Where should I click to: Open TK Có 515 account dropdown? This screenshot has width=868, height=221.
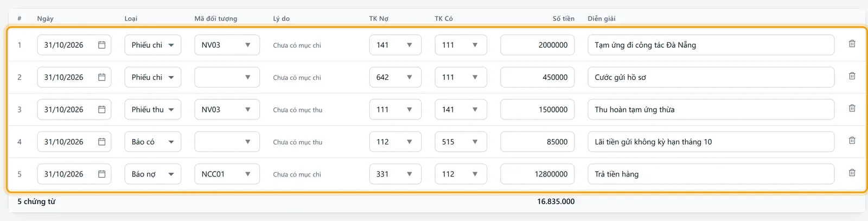[461, 142]
